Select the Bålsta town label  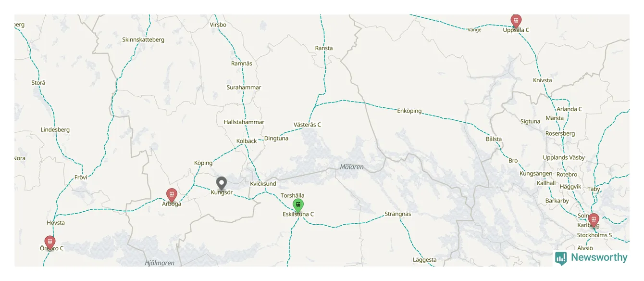pyautogui.click(x=494, y=139)
